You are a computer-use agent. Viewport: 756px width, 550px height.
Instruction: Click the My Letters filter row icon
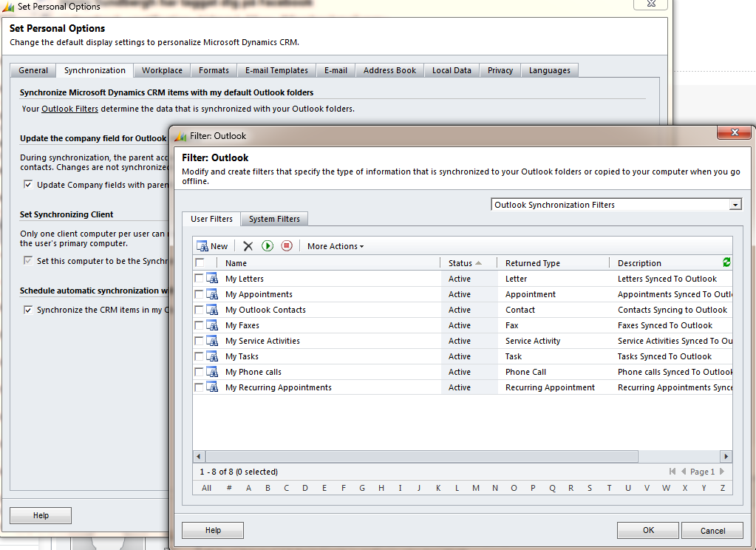(212, 279)
